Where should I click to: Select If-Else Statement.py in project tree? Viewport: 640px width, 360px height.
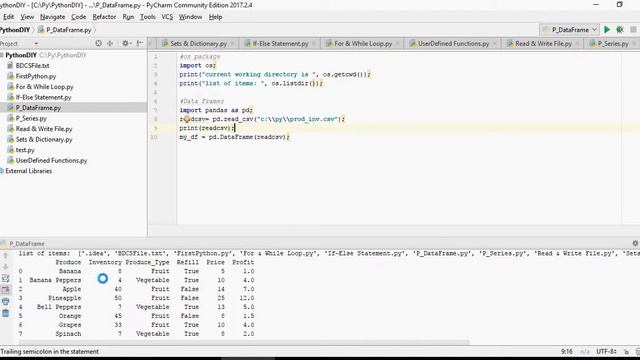[43, 97]
